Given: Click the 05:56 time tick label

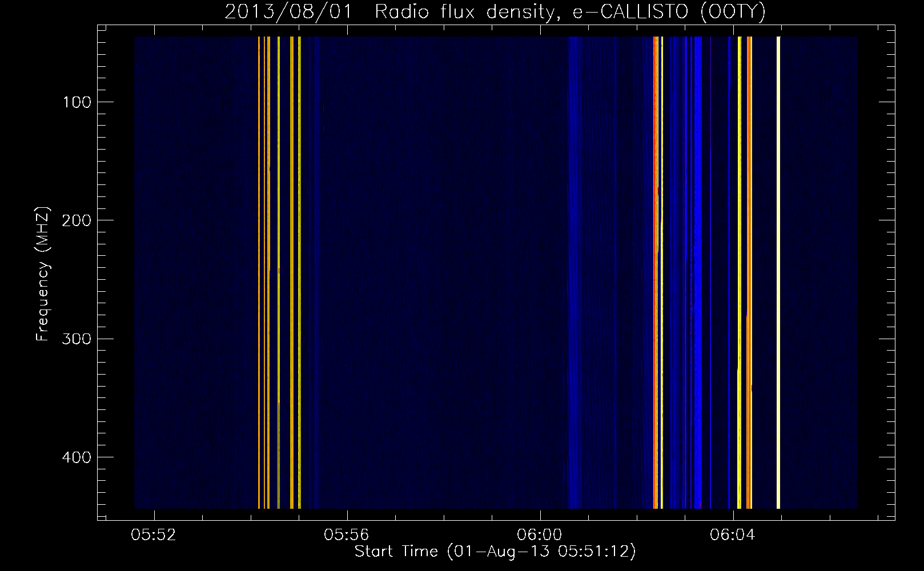Looking at the screenshot, I should pyautogui.click(x=347, y=535).
